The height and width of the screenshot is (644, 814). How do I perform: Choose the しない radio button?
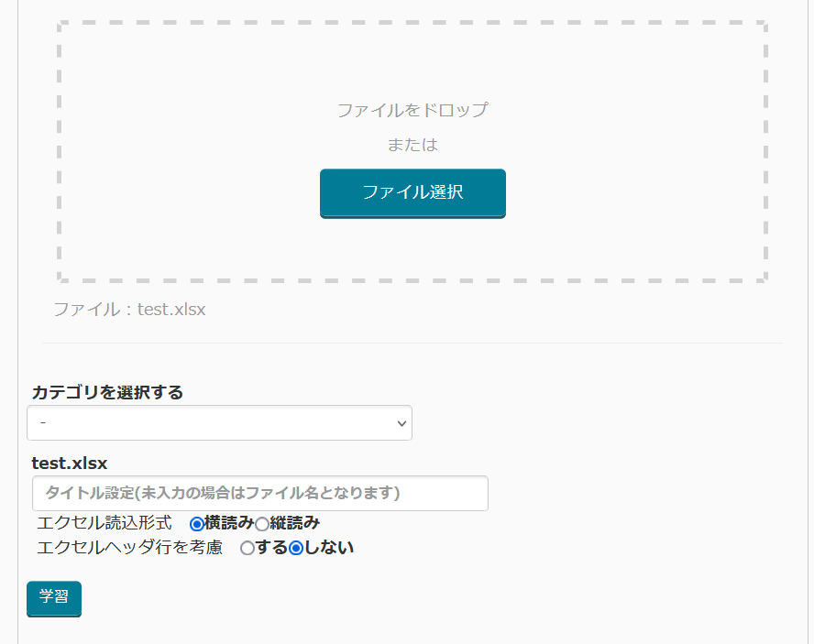[x=296, y=549]
